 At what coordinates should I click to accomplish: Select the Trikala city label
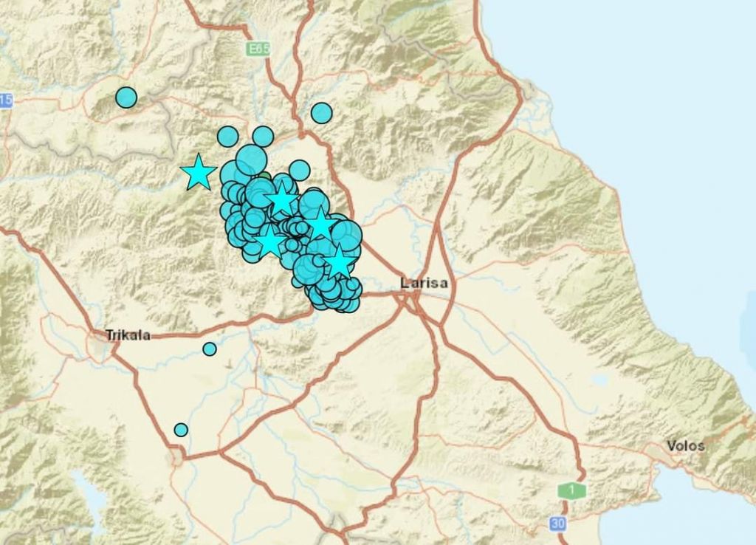pos(128,335)
